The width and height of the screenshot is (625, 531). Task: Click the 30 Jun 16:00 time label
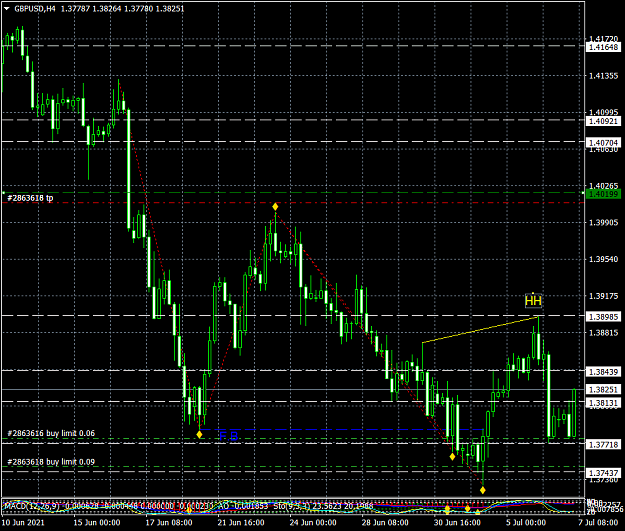[x=457, y=523]
